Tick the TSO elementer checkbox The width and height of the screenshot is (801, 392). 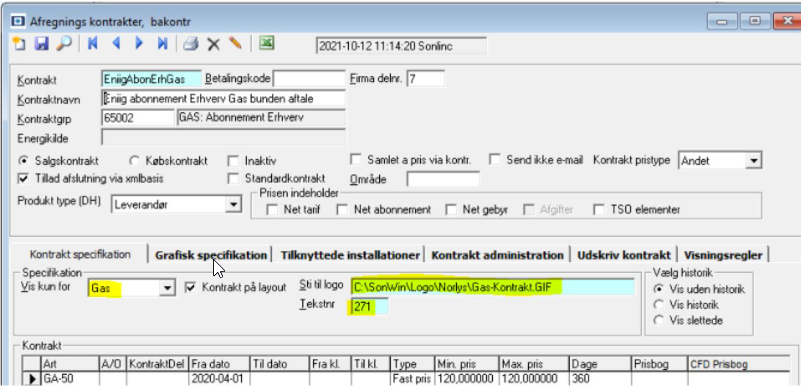coord(599,210)
